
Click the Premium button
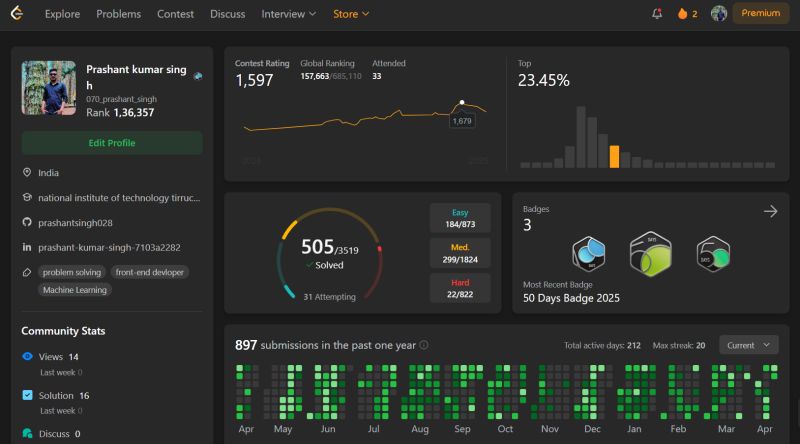click(760, 13)
